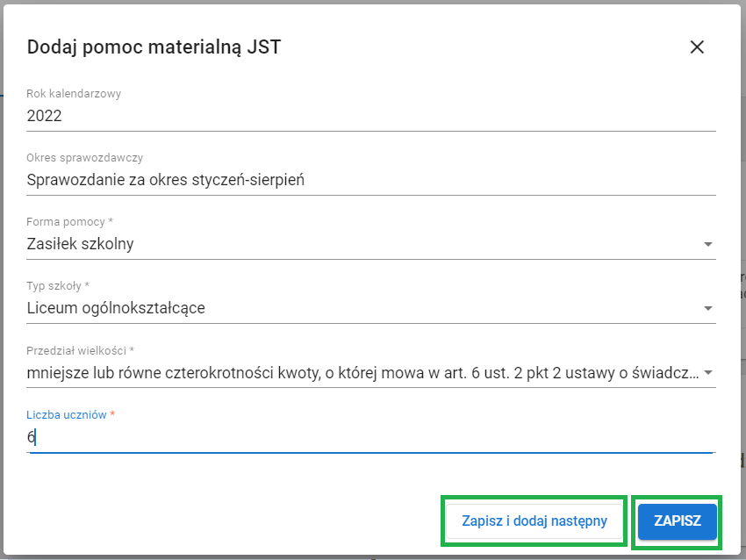Click the Rok kalendarzowy label
Viewport: 746px width, 560px height.
(74, 94)
